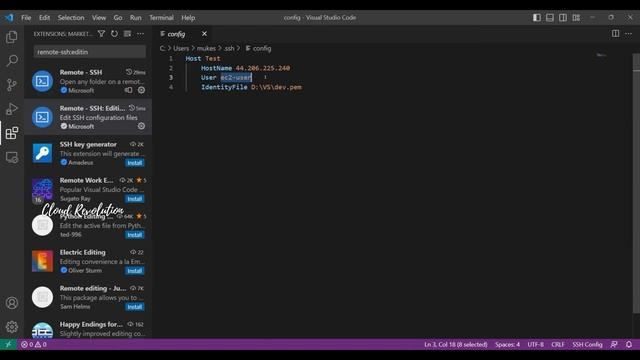
Task: Open editor more actions menu
Action: pos(628,34)
